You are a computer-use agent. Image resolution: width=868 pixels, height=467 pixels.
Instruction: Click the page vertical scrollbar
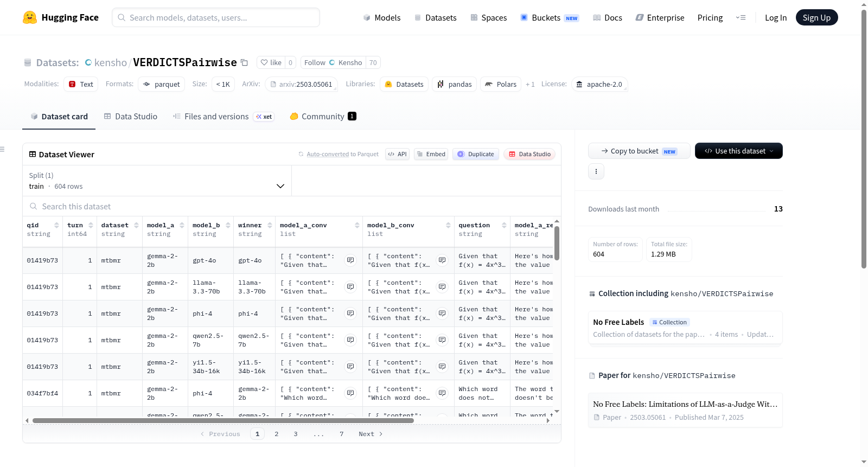(x=864, y=139)
